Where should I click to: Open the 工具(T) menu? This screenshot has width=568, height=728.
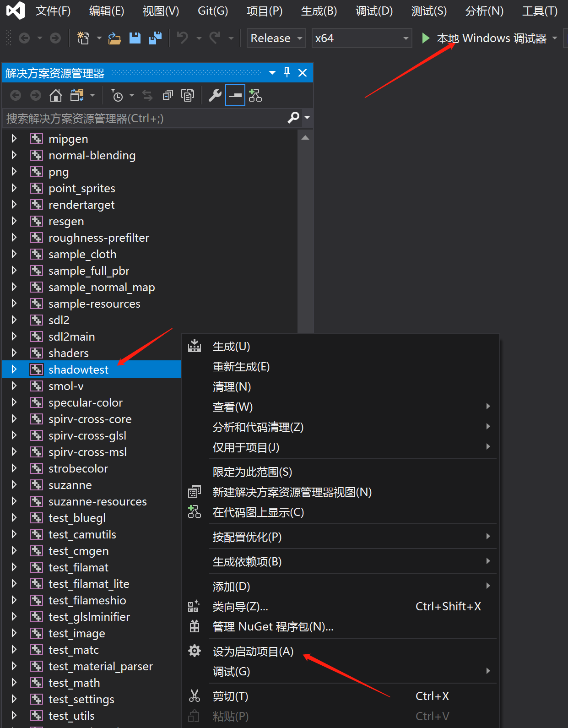[540, 11]
